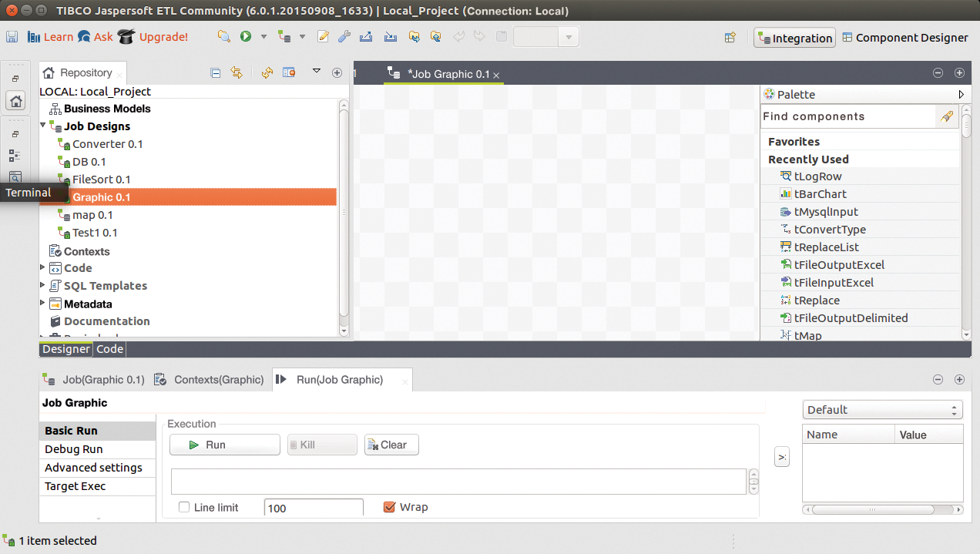Pick the tMysqlInput component
Viewport: 980px width, 554px height.
click(x=825, y=212)
